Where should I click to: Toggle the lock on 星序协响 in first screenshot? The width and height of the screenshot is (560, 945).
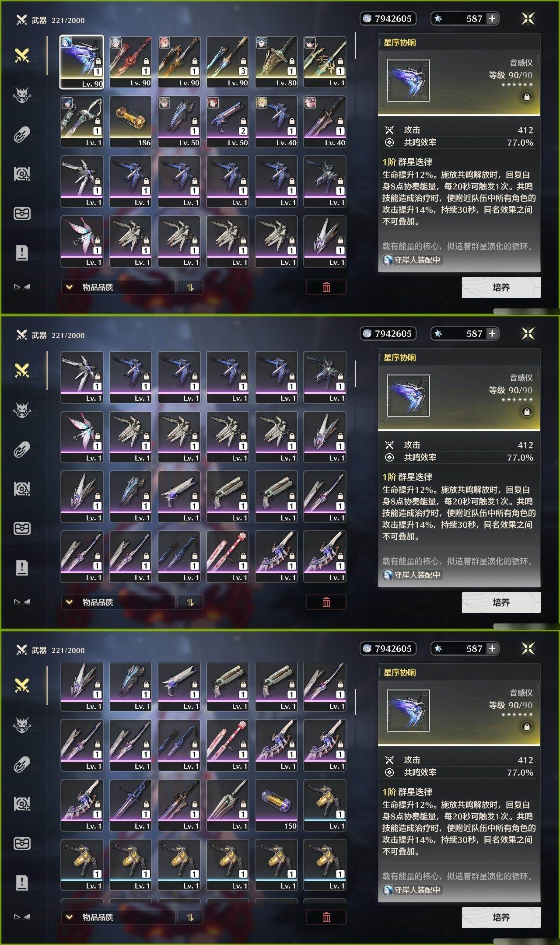coord(527,97)
